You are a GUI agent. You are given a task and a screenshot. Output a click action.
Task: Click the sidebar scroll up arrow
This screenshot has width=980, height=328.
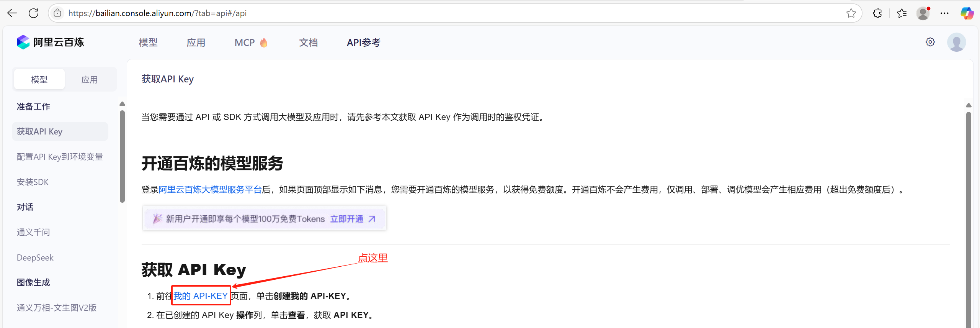122,104
